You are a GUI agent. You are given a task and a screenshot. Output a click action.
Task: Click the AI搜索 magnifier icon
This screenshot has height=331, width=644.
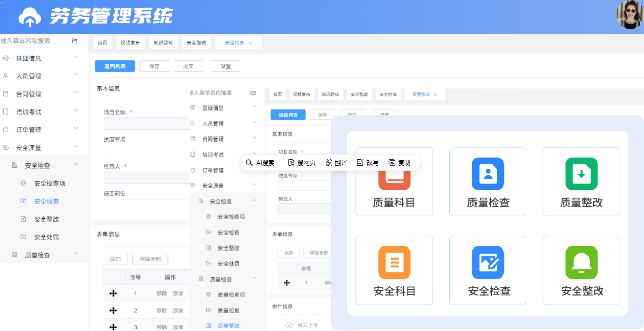click(248, 162)
